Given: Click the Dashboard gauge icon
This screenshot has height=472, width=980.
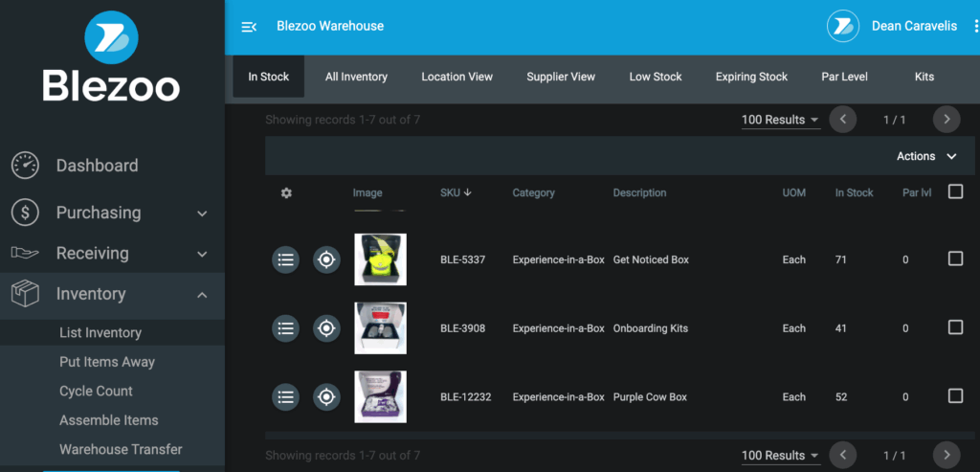Looking at the screenshot, I should [x=25, y=166].
